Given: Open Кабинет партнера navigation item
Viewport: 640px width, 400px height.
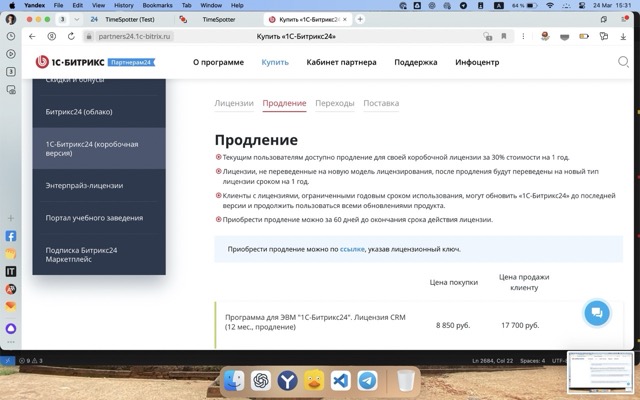Looking at the screenshot, I should pos(341,62).
